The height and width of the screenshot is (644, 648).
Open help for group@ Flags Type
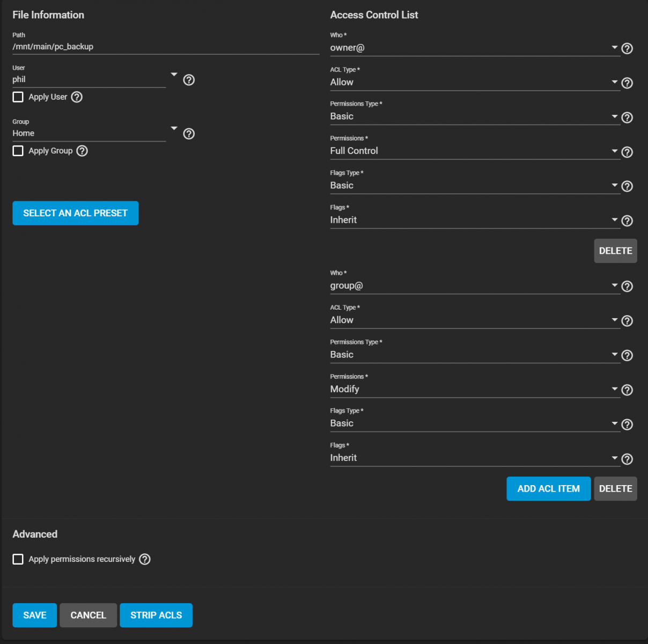[x=627, y=425]
